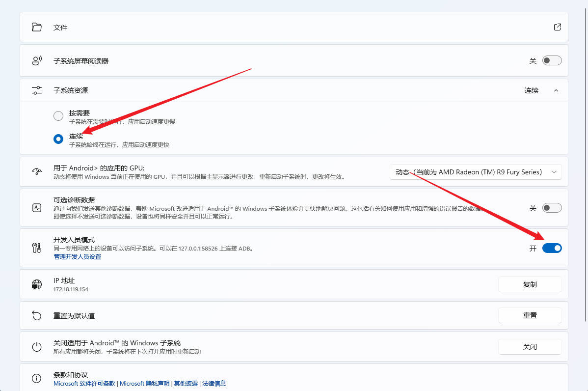
Task: Click the GPU settings icon
Action: click(37, 172)
